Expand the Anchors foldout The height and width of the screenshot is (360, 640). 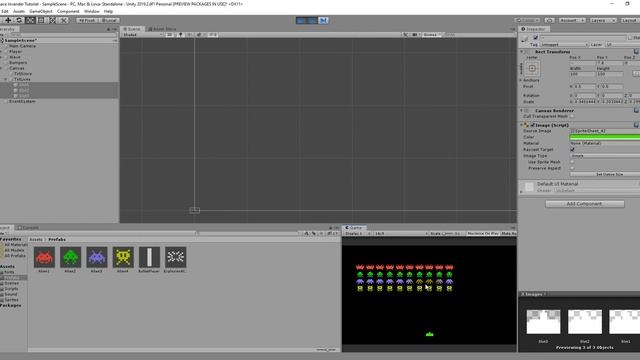click(x=521, y=80)
